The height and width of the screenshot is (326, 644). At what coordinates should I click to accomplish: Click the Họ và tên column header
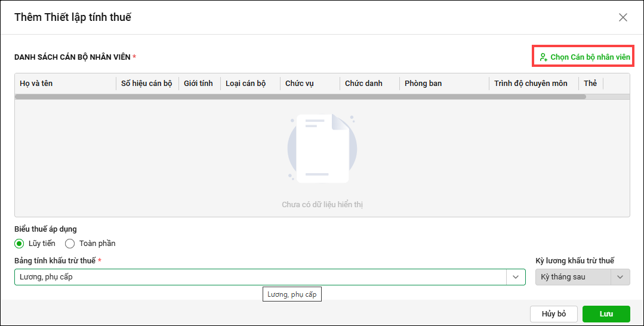coord(36,84)
